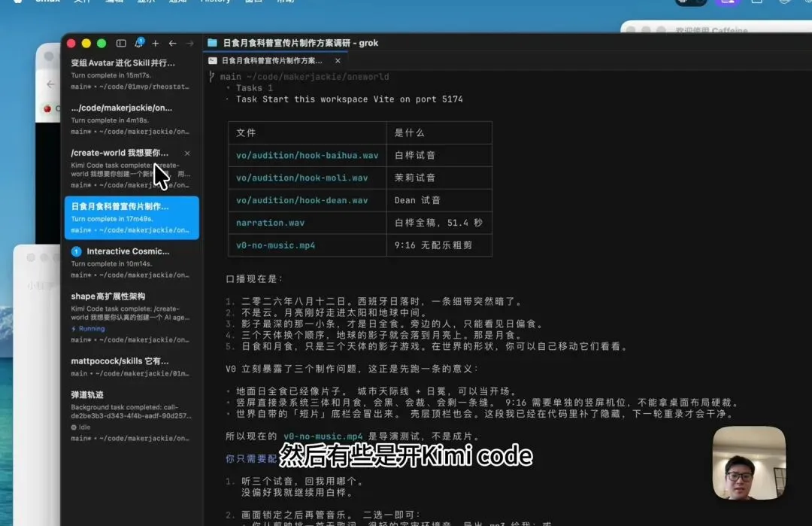Open workspace 变组 Avatar进化 Skill并行
Viewport: 812px width, 526px height.
(x=131, y=74)
